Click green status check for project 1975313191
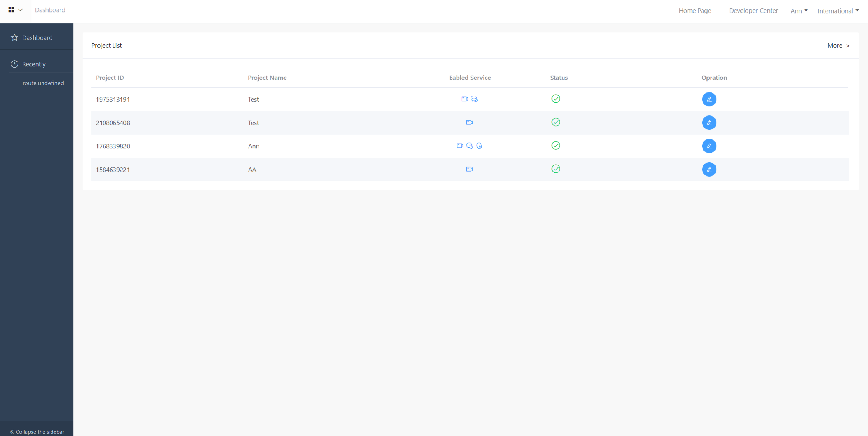 tap(556, 99)
